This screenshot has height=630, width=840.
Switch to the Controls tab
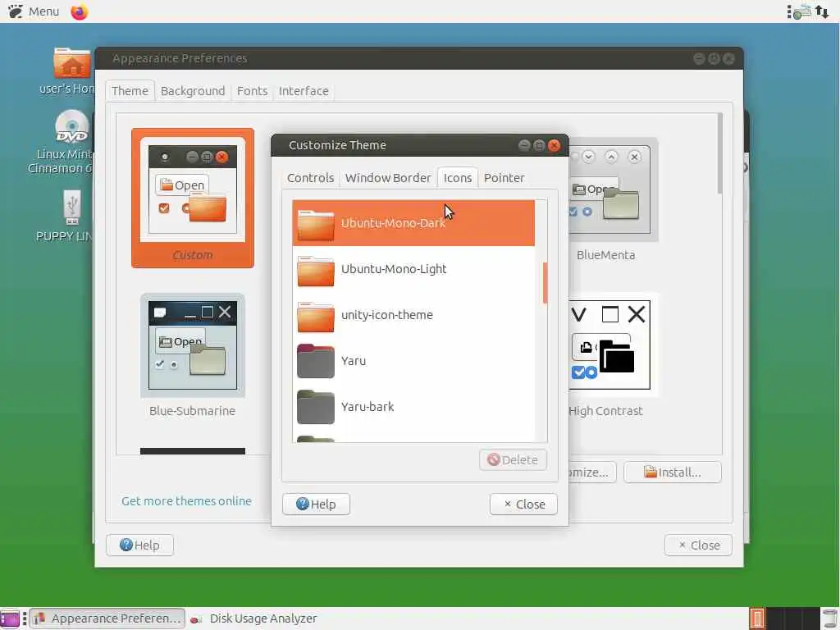(x=310, y=178)
